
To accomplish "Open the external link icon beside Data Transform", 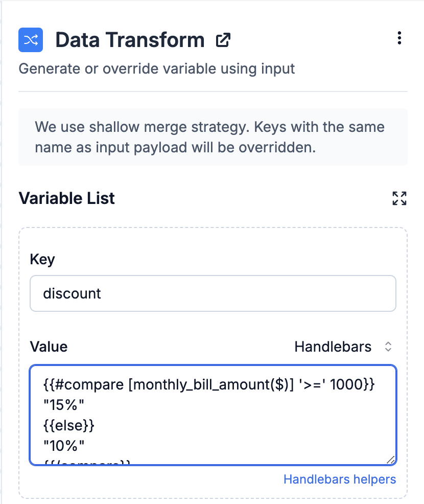I will coord(223,40).
